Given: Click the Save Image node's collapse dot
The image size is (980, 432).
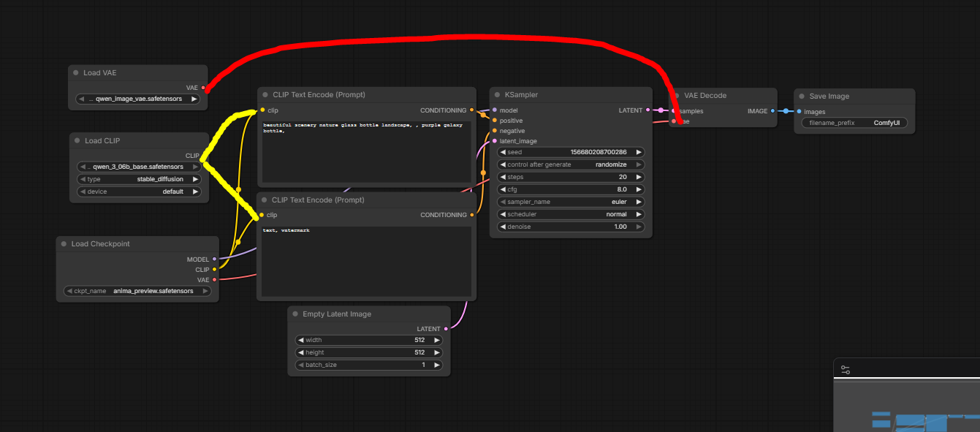Looking at the screenshot, I should tap(802, 96).
